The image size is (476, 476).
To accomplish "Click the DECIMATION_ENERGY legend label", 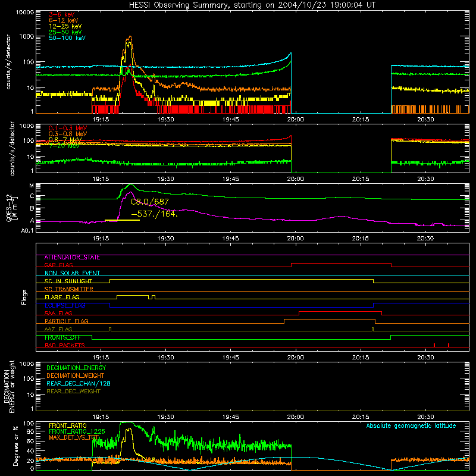I will pyautogui.click(x=76, y=368).
